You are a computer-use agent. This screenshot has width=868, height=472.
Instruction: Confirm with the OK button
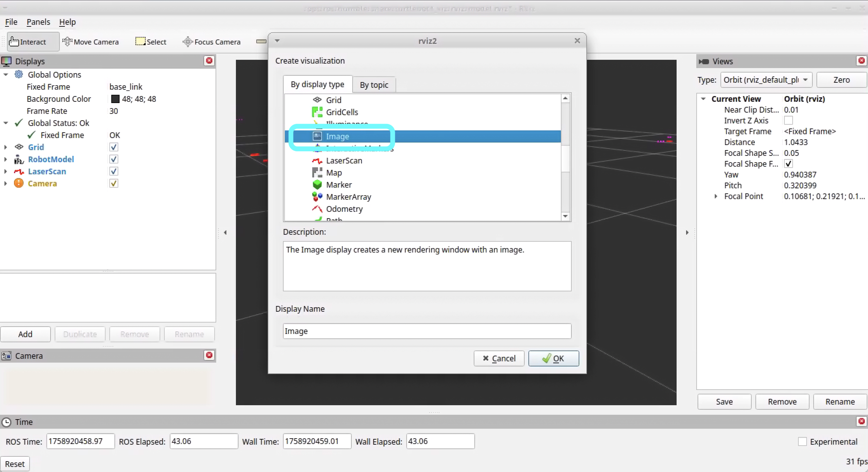[x=553, y=358]
